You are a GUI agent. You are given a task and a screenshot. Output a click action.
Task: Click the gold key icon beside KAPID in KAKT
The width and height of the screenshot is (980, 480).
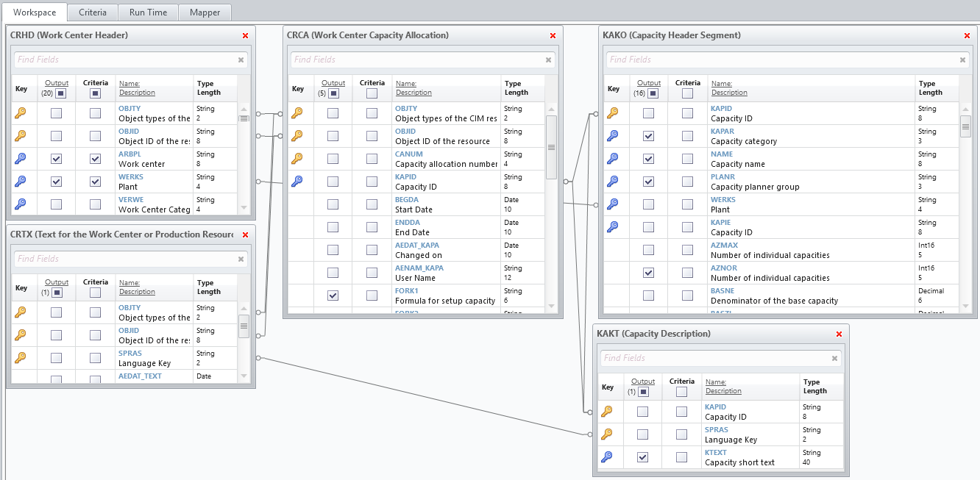click(608, 411)
